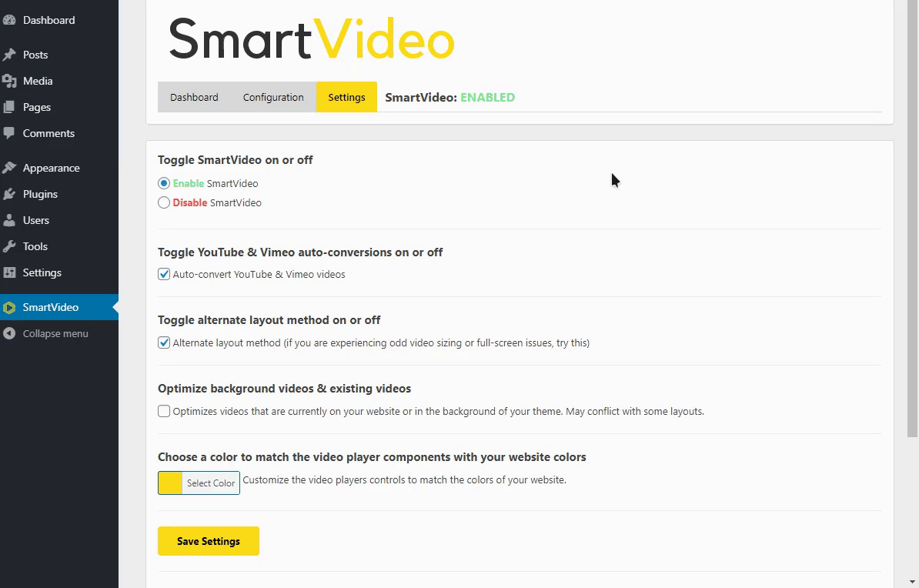Image resolution: width=919 pixels, height=588 pixels.
Task: Open Media in the admin menu
Action: click(x=38, y=81)
